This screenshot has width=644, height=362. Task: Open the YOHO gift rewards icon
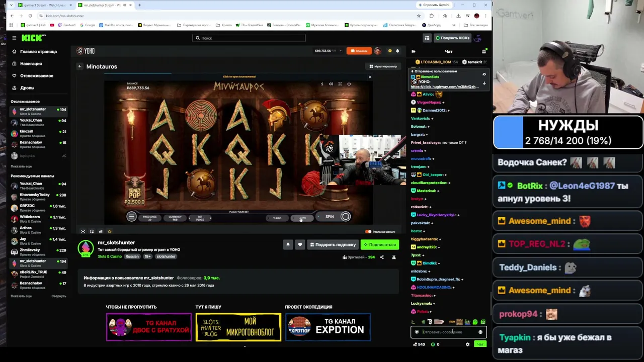(x=389, y=51)
